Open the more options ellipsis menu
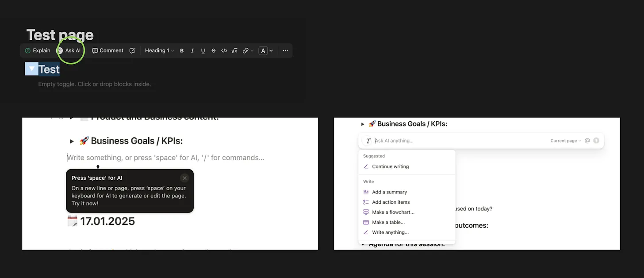 (285, 51)
